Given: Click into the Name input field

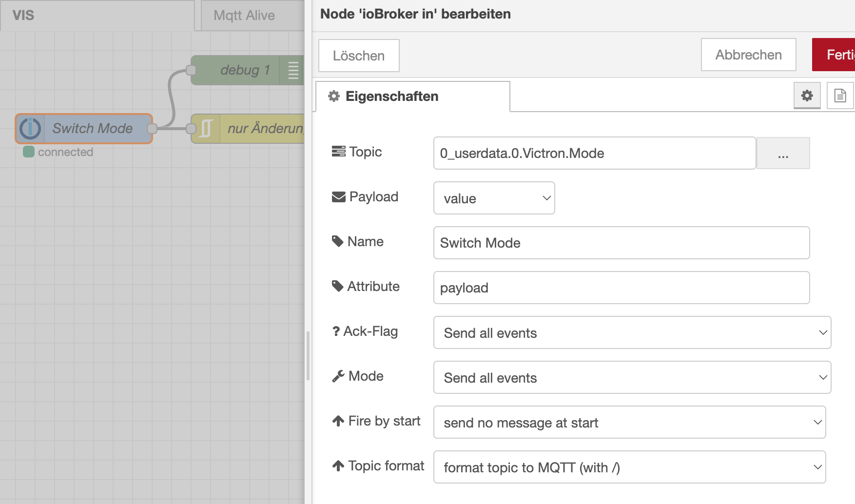Looking at the screenshot, I should coord(622,243).
